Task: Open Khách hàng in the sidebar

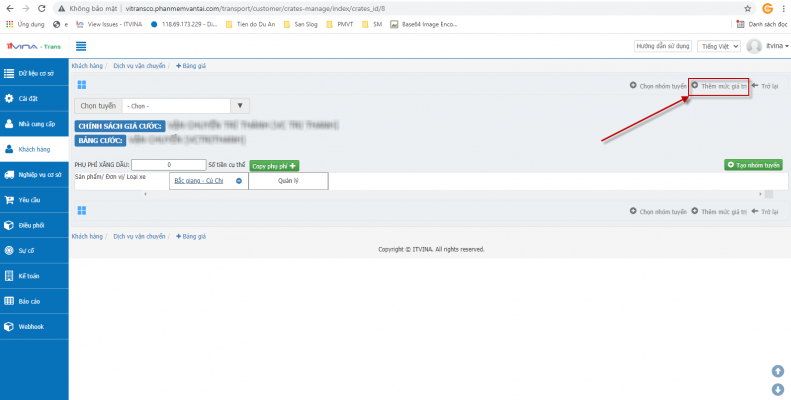Action: (34, 148)
